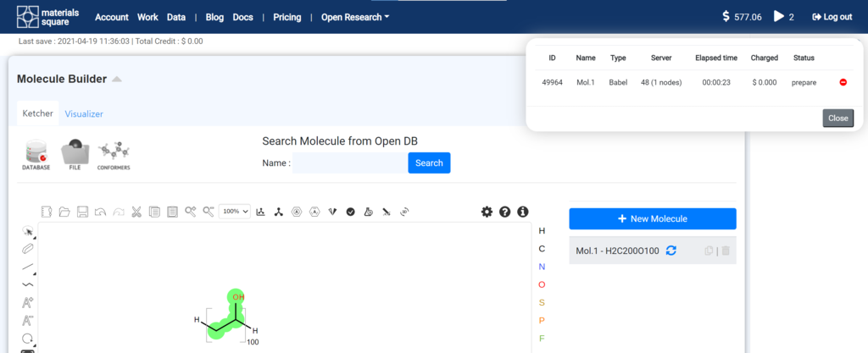
Task: Cancel job 49964 with red icon
Action: click(x=843, y=82)
